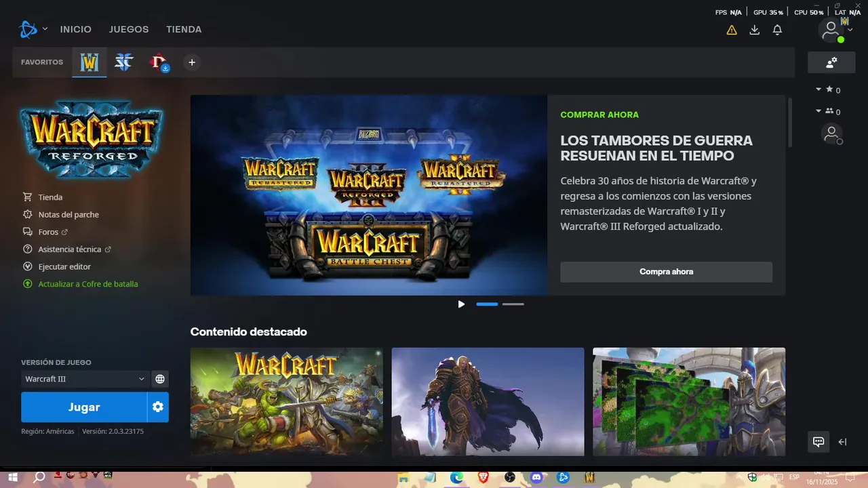This screenshot has width=868, height=488.
Task: Open the Warcraft orc and human thumbnail
Action: [x=286, y=401]
